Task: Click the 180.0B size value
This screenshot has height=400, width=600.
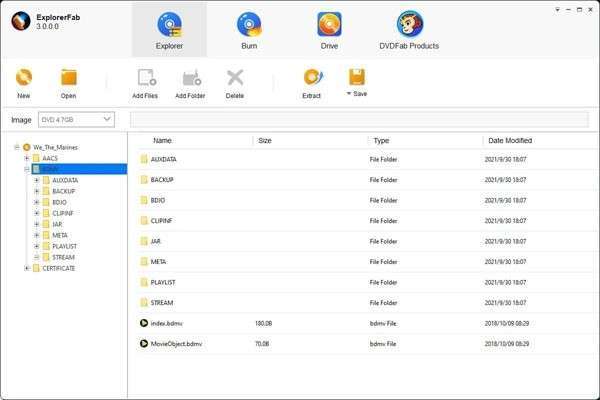Action: [x=263, y=323]
